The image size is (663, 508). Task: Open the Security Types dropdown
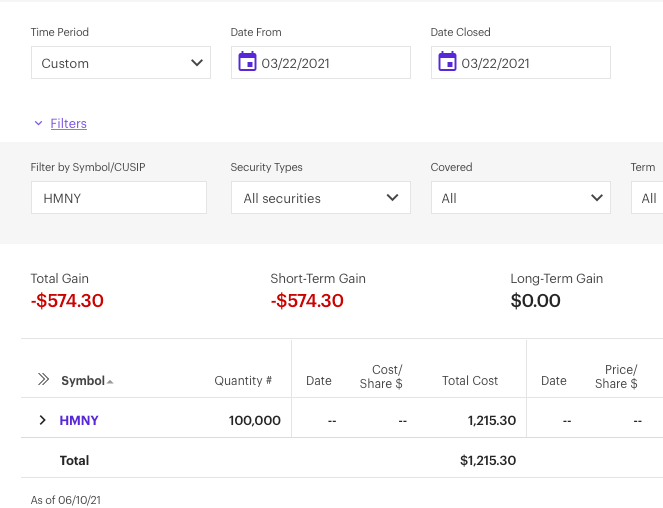(x=320, y=198)
